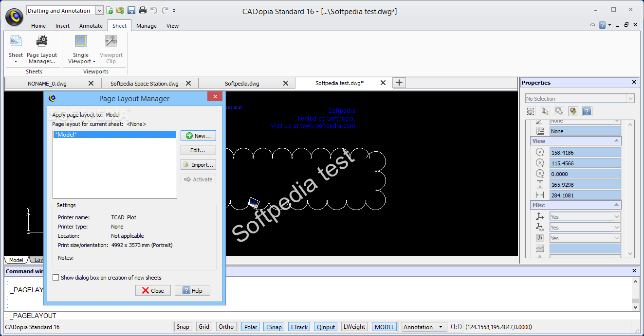
Task: Click the Help button in Page Layout Manager
Action: 192,290
